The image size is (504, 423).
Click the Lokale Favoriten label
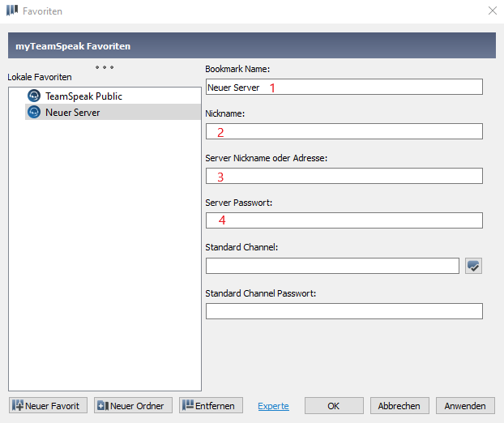tap(40, 77)
